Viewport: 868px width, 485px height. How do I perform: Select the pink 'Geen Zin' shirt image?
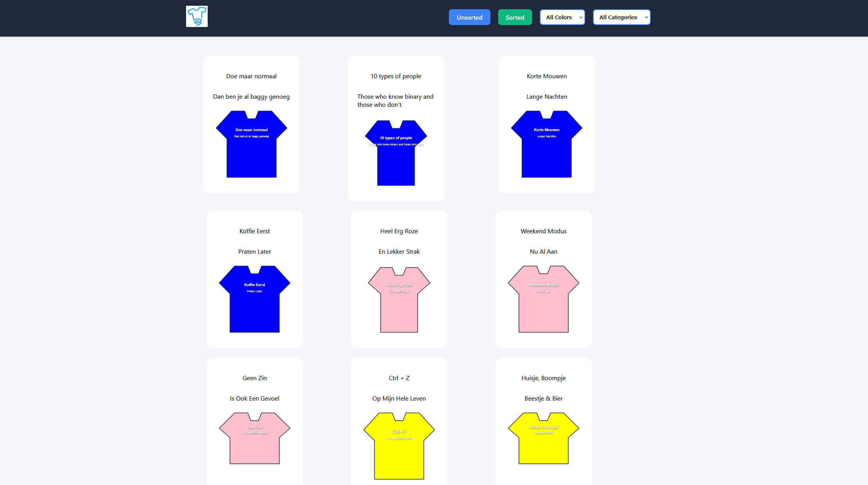click(x=255, y=438)
